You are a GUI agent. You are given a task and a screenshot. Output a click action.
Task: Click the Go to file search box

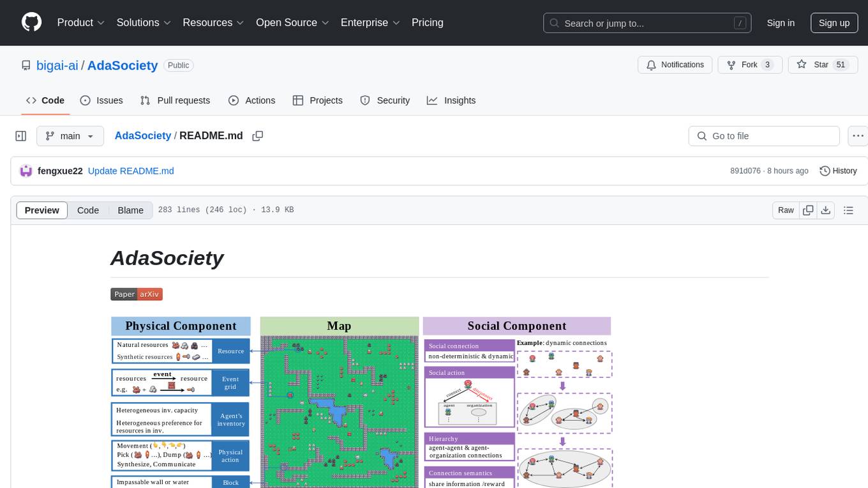(x=764, y=136)
